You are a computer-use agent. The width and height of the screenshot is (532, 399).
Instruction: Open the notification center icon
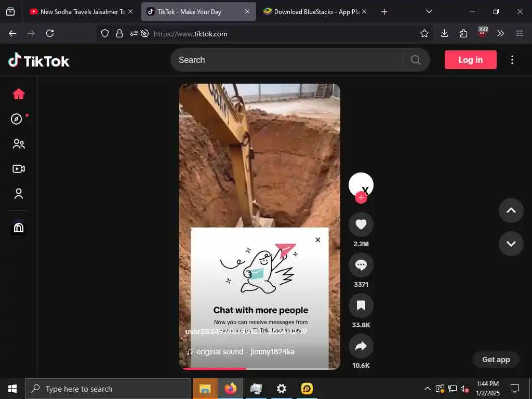pos(515,389)
